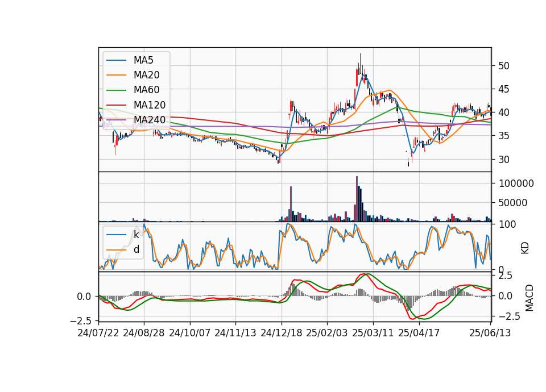The image size is (546, 392).
Task: Click the left MACD axis value −2.5
Action: coord(81,320)
